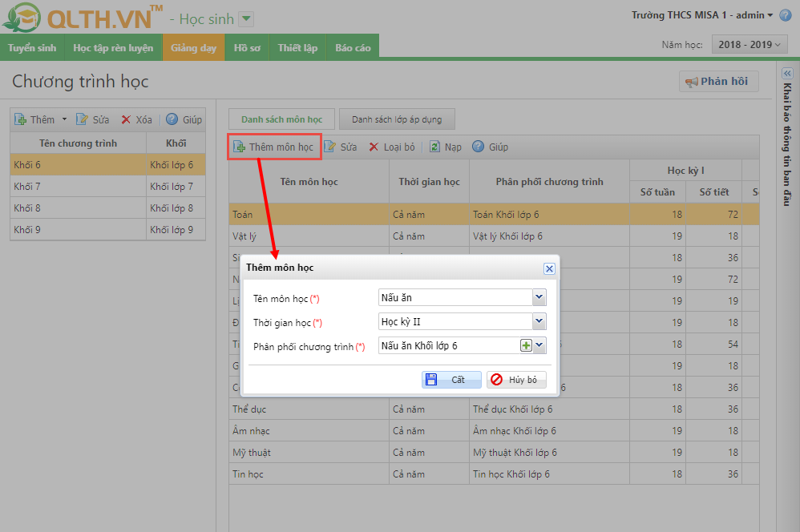
Task: Click the Vật lý Khối lớp 6 cell
Action: click(549, 236)
